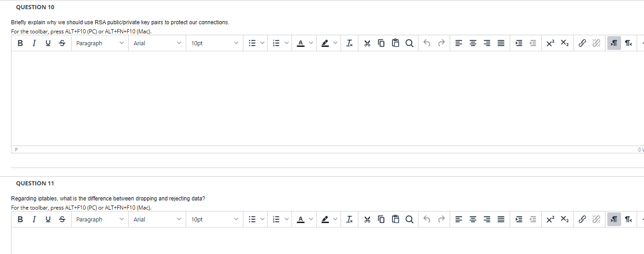Paste in Question 11 toolbar
The image size is (644, 254).
click(396, 219)
